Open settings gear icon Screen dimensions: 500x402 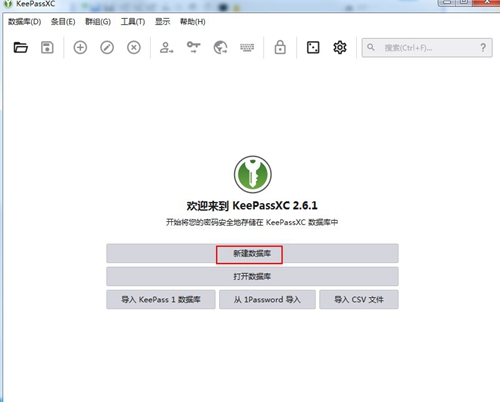pos(340,47)
